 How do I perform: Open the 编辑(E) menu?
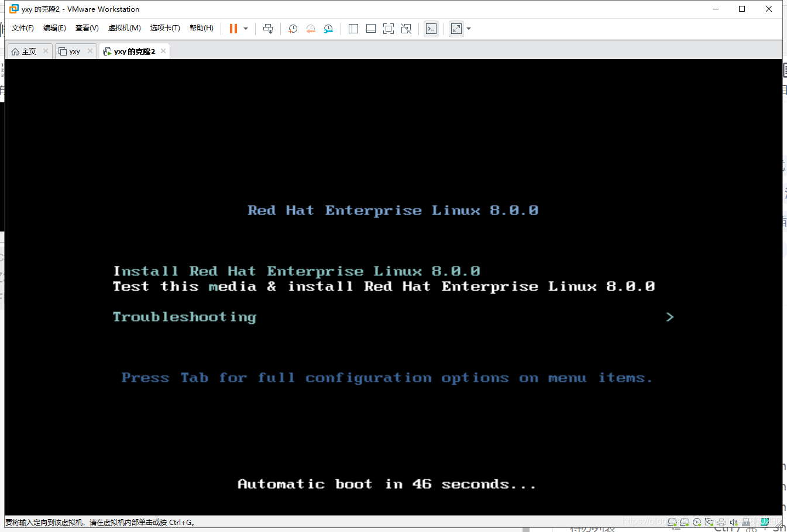point(54,28)
